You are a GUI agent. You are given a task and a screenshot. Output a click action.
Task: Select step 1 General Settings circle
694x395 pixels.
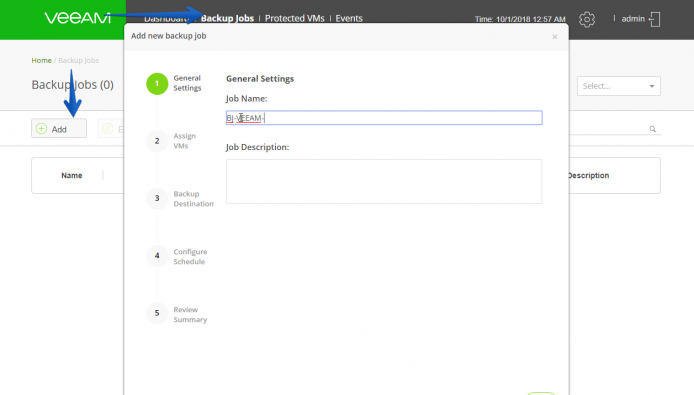(157, 84)
